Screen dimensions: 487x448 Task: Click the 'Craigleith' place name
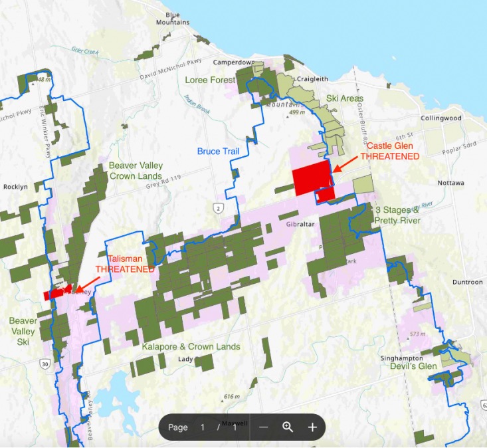[x=312, y=79]
